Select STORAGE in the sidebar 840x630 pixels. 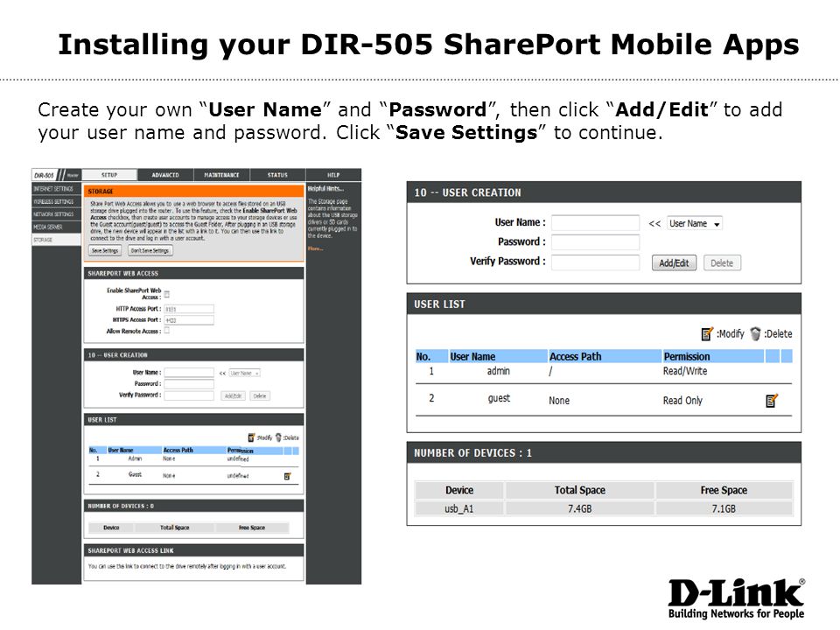coord(56,240)
